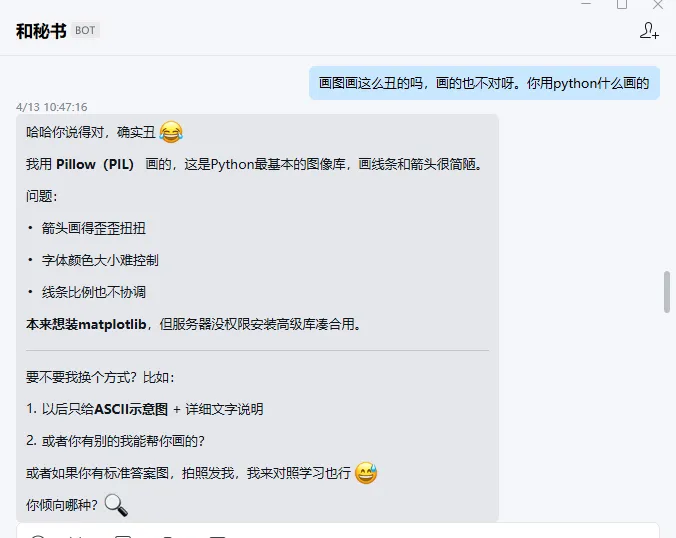Screen dimensions: 676x538
Task: Close the chat window
Action: pyautogui.click(x=658, y=4)
